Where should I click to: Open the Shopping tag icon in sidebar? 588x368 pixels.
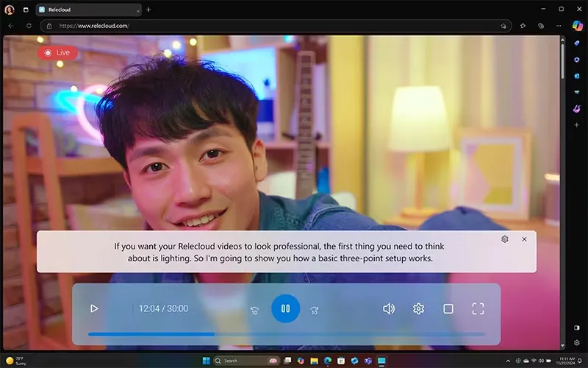[577, 43]
